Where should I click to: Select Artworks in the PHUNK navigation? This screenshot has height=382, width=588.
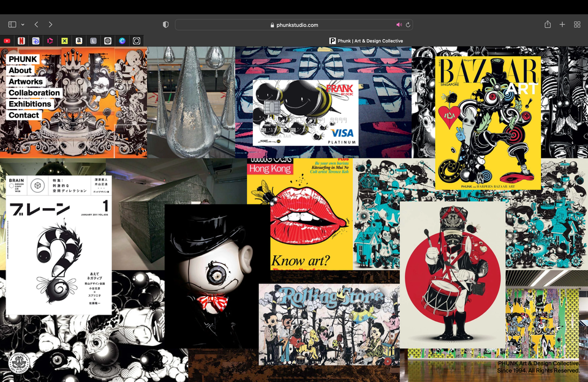pyautogui.click(x=25, y=81)
